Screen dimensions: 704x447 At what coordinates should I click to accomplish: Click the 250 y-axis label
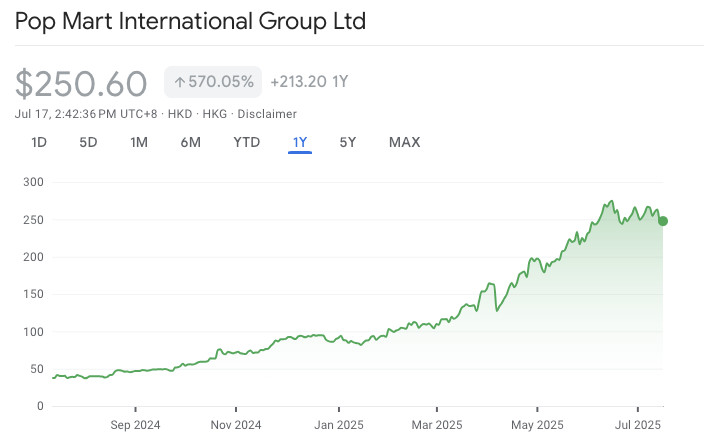[x=34, y=220]
